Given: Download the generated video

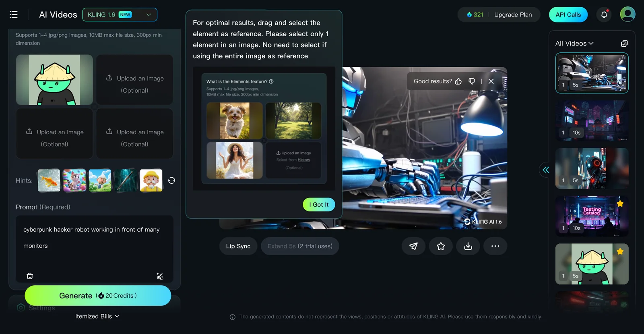Looking at the screenshot, I should 468,246.
